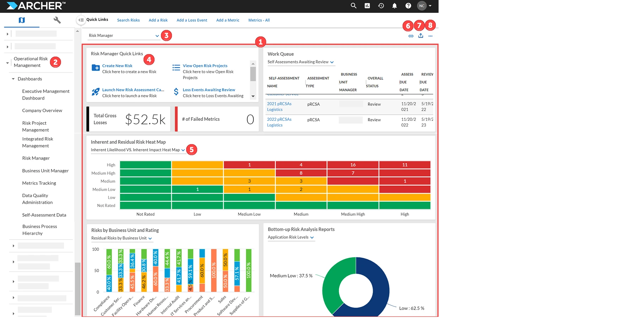The image size is (644, 324).
Task: Click the export dashboard share icon
Action: coord(421,36)
